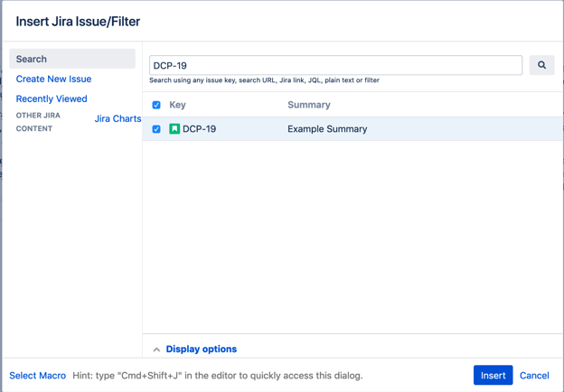The width and height of the screenshot is (564, 392).
Task: Click the Insert button
Action: coord(493,375)
